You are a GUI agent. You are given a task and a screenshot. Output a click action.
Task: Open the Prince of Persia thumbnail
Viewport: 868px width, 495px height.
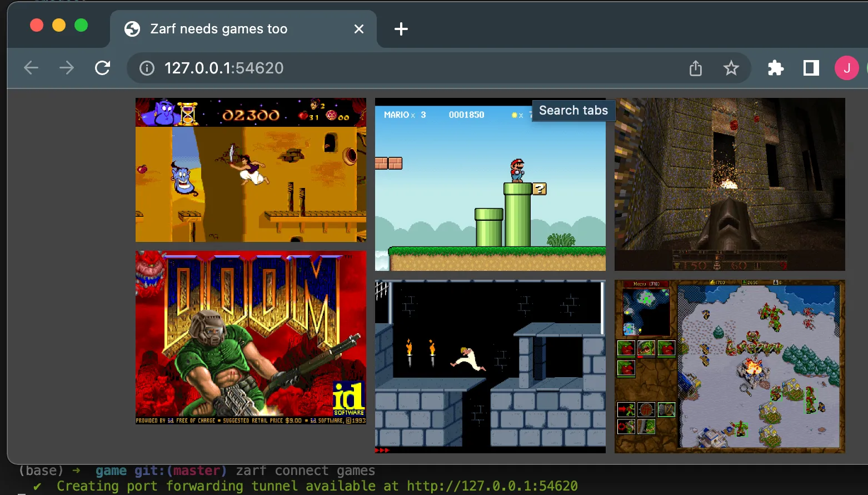490,367
